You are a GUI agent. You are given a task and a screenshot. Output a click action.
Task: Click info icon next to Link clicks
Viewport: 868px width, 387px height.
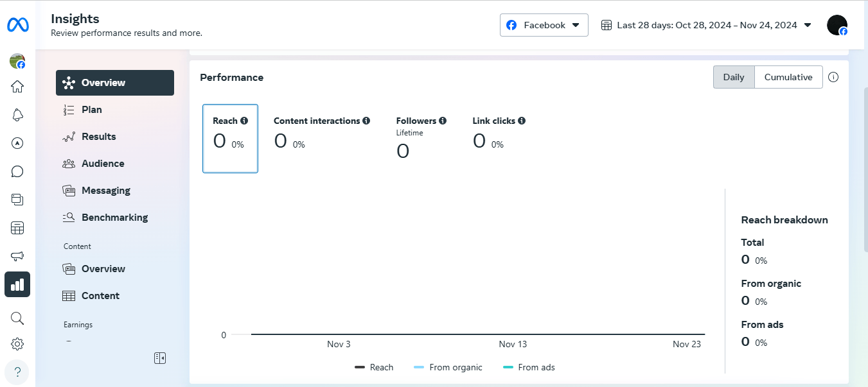pos(522,121)
